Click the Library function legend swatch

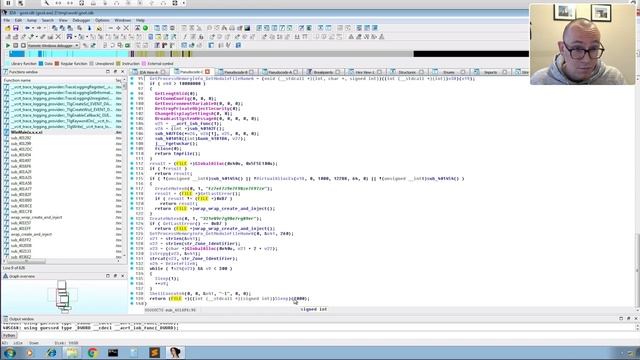7,64
